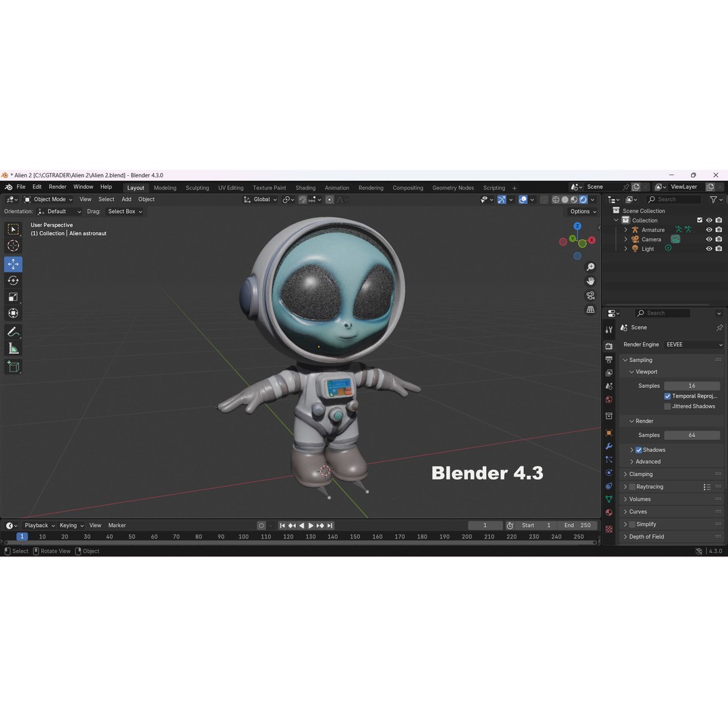Select the Add Cube tool
Viewport: 728px width, 728px height.
click(13, 367)
